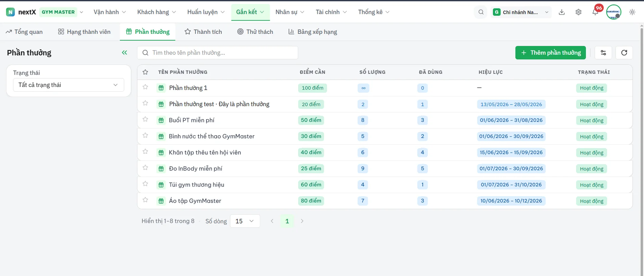This screenshot has width=644, height=276.
Task: Open the Vận hành menu
Action: (110, 12)
